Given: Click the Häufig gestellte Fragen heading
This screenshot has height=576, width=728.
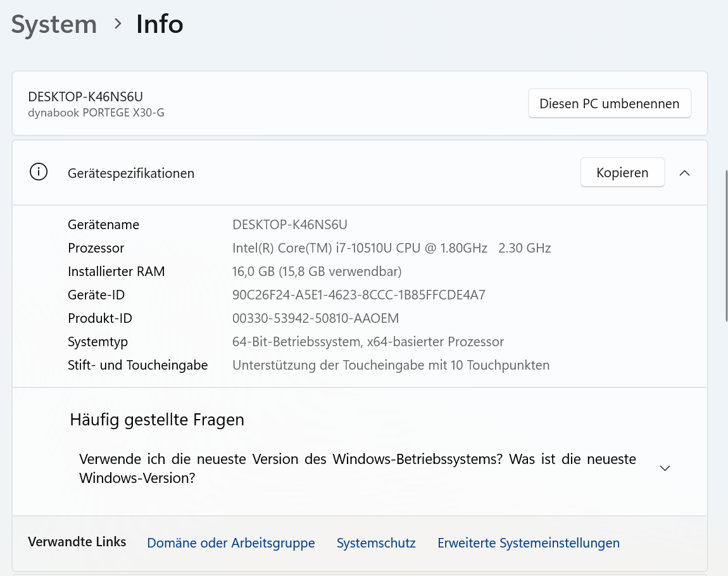Looking at the screenshot, I should (157, 420).
